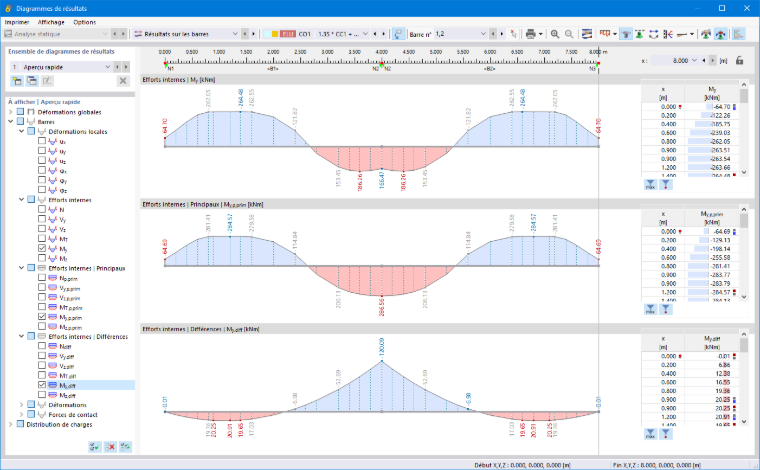Click the blue rotate arrows icon
The width and height of the screenshot is (760, 470).
[654, 34]
